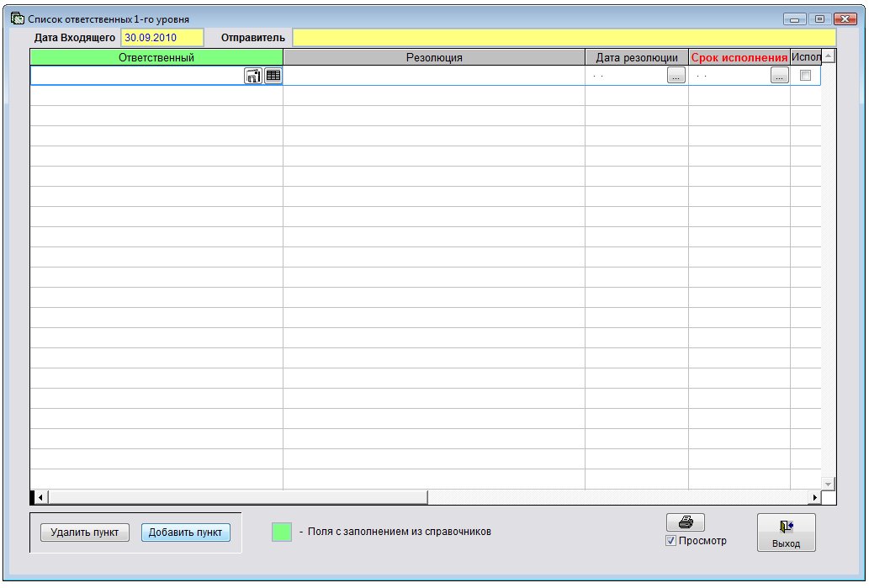The width and height of the screenshot is (869, 588).
Task: Close the window with red X
Action: pyautogui.click(x=845, y=19)
